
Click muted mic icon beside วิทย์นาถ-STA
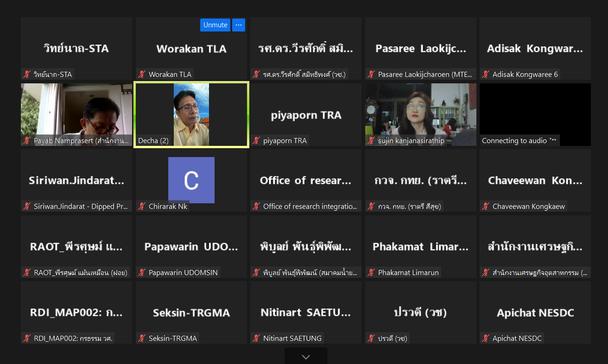pos(27,74)
